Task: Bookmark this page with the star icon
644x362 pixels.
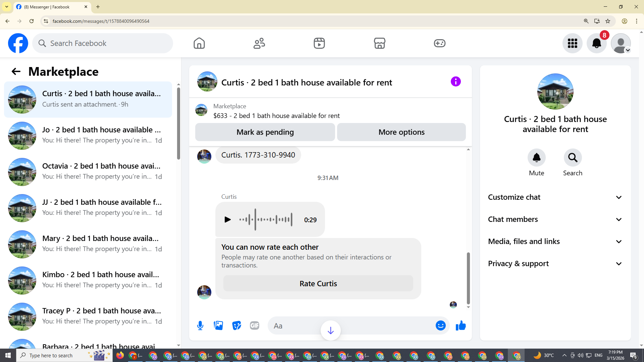Action: (608, 21)
